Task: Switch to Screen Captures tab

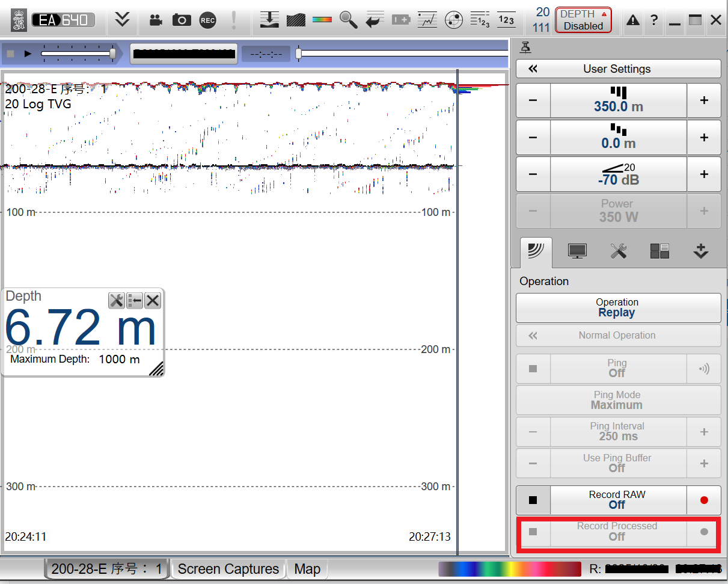Action: [228, 569]
